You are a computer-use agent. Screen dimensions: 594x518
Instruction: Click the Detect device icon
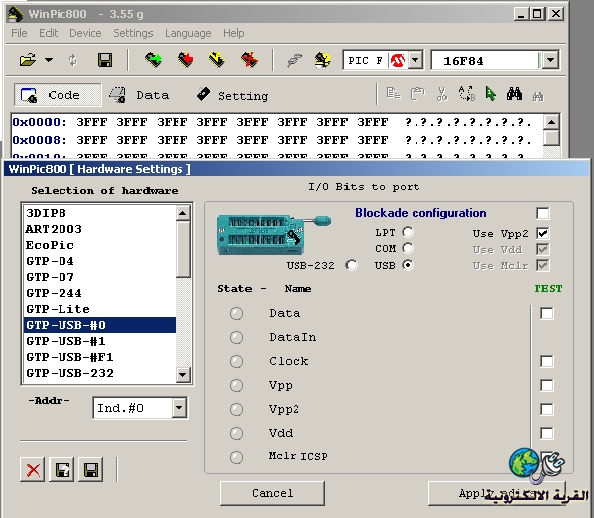pos(322,60)
